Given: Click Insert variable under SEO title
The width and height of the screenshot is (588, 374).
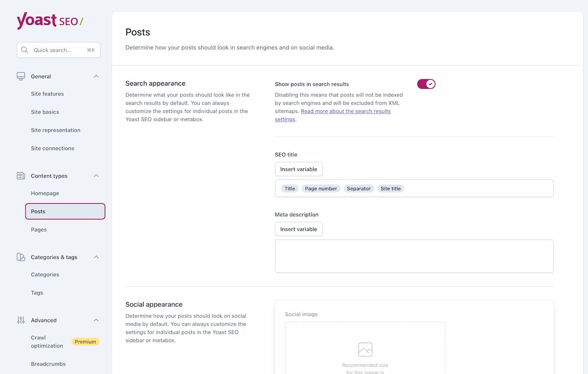Looking at the screenshot, I should pyautogui.click(x=298, y=169).
